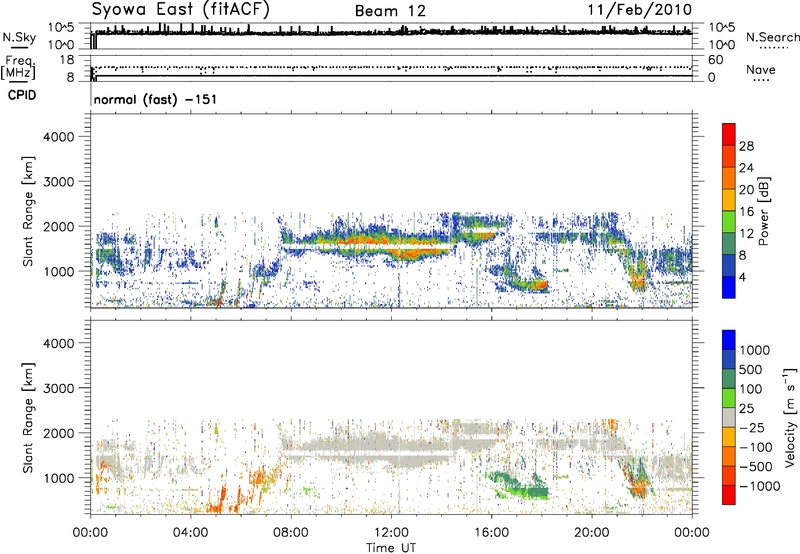Image resolution: width=800 pixels, height=554 pixels.
Task: Click the "Nave" legend label
Action: point(761,70)
